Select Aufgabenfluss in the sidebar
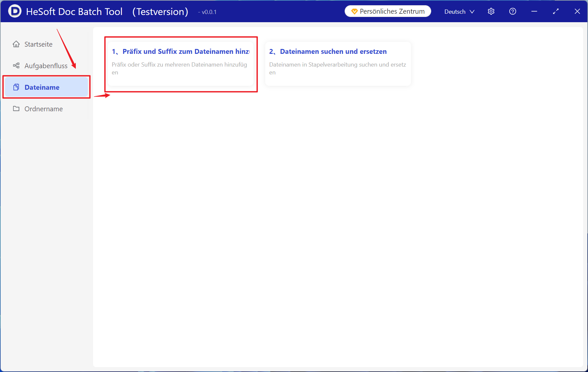This screenshot has height=372, width=588. point(46,66)
